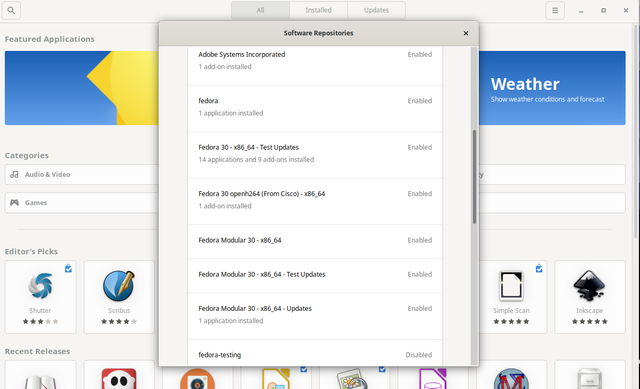The image size is (640, 389).
Task: Open the red ghost-face app in Recent Releases
Action: click(119, 379)
